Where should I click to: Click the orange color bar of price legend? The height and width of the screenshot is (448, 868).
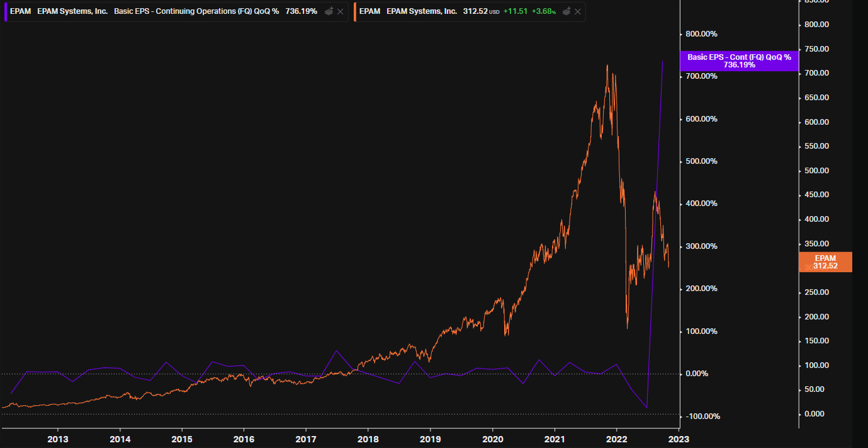tap(355, 11)
